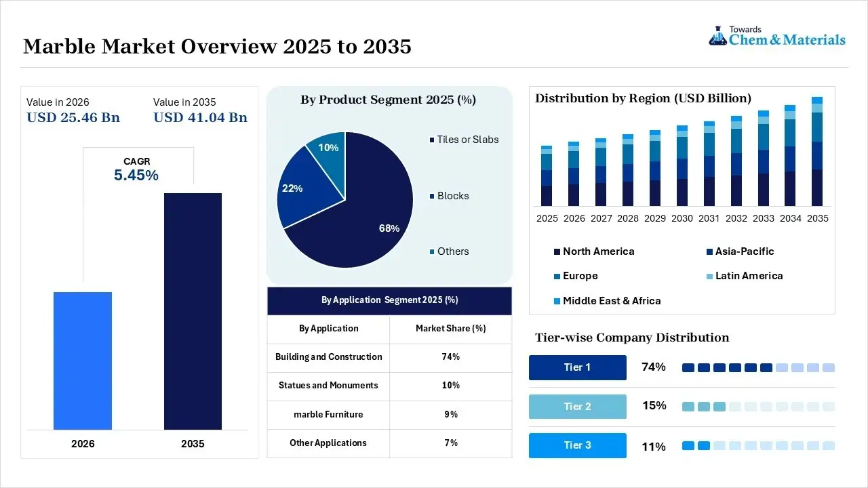The height and width of the screenshot is (488, 868).
Task: Click the dark navy 2035 value bar
Action: coord(193,312)
